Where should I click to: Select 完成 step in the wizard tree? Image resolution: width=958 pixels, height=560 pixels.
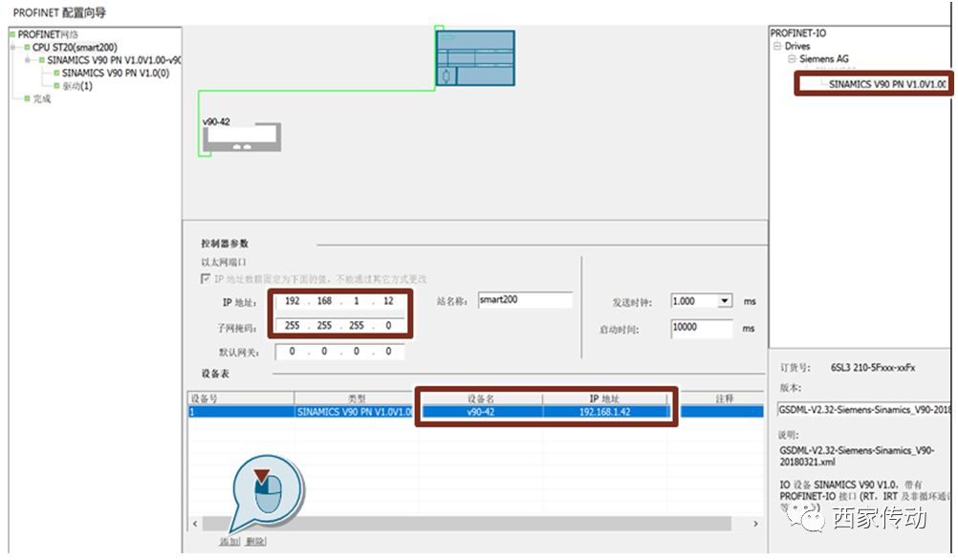(x=41, y=98)
